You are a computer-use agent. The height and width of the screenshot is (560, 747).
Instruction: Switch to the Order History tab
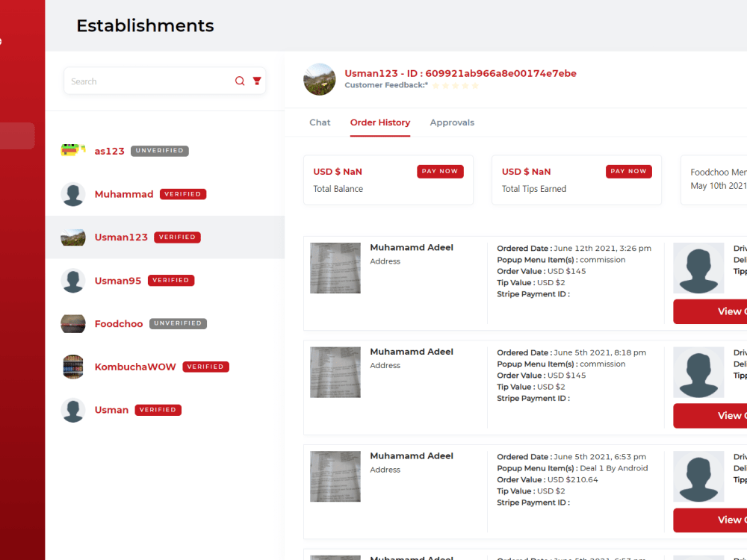coord(380,123)
